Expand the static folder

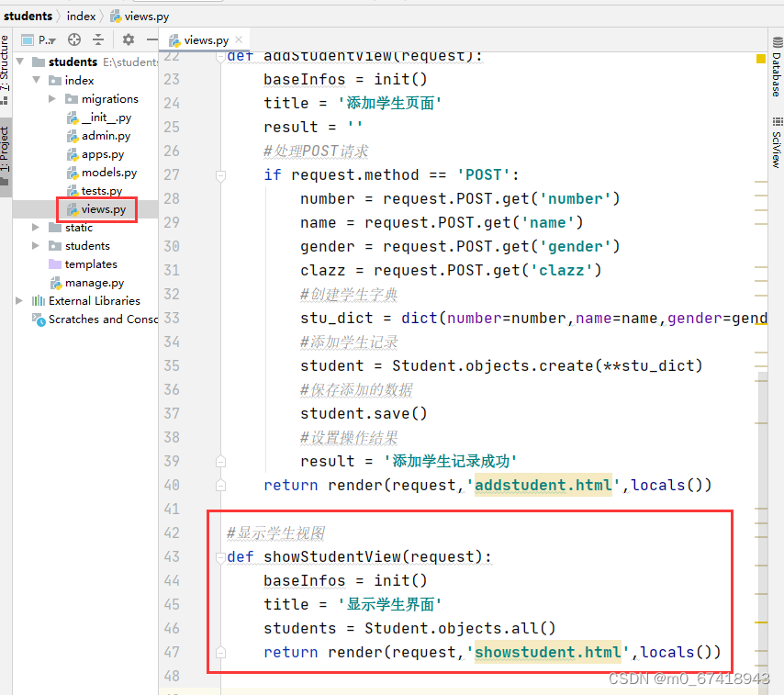(x=36, y=227)
